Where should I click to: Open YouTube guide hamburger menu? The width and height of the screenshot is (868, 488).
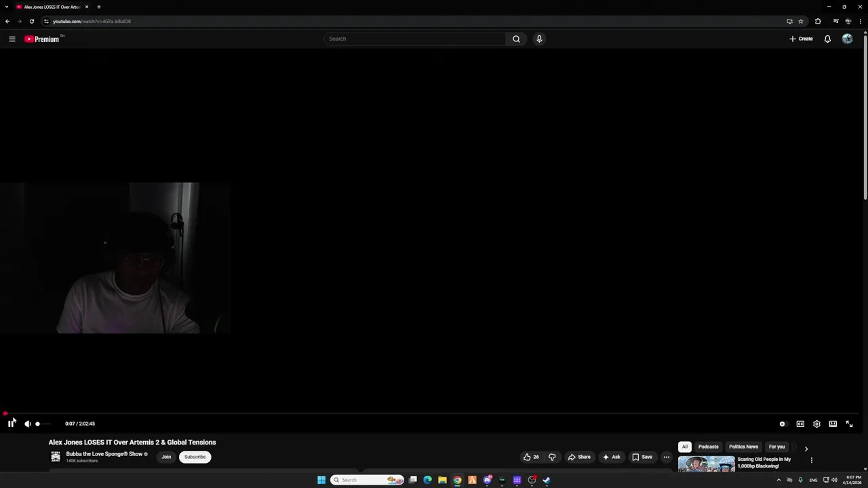12,39
